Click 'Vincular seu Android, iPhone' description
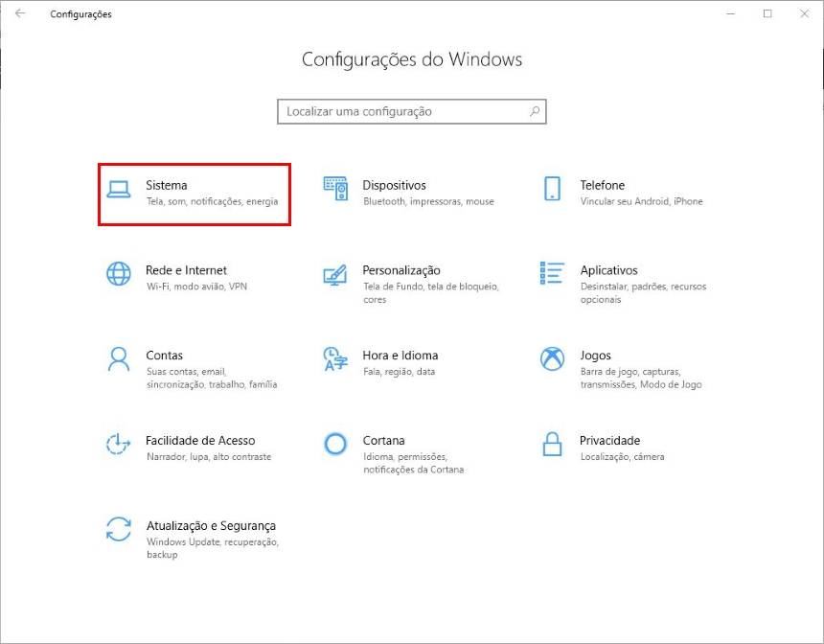Image resolution: width=824 pixels, height=644 pixels. [641, 201]
